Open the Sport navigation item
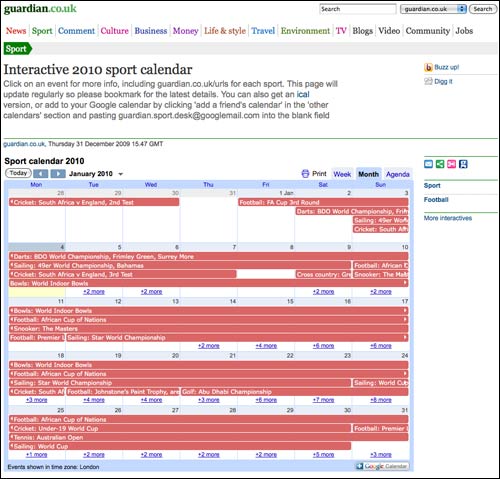 point(42,31)
